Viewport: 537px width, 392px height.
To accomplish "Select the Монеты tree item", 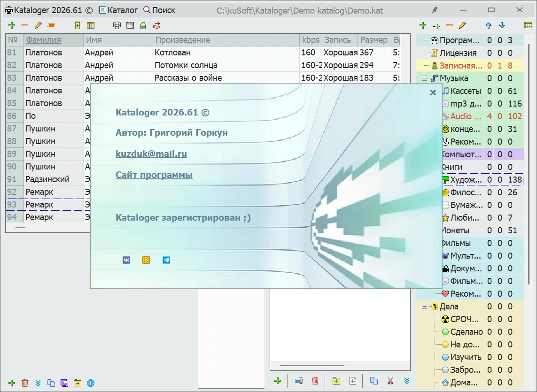I will tap(456, 231).
